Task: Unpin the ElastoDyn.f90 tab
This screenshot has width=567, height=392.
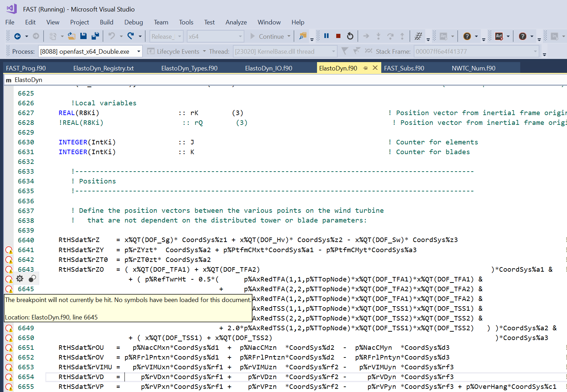Action: click(365, 68)
